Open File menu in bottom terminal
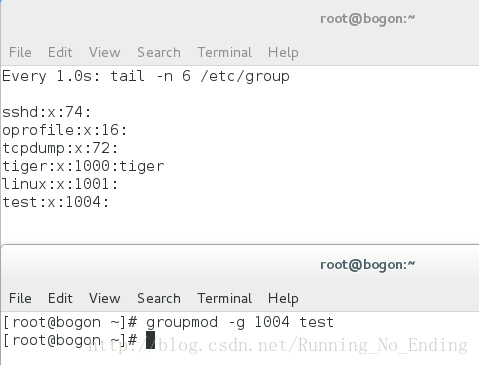This screenshot has width=479, height=365. coord(20,298)
